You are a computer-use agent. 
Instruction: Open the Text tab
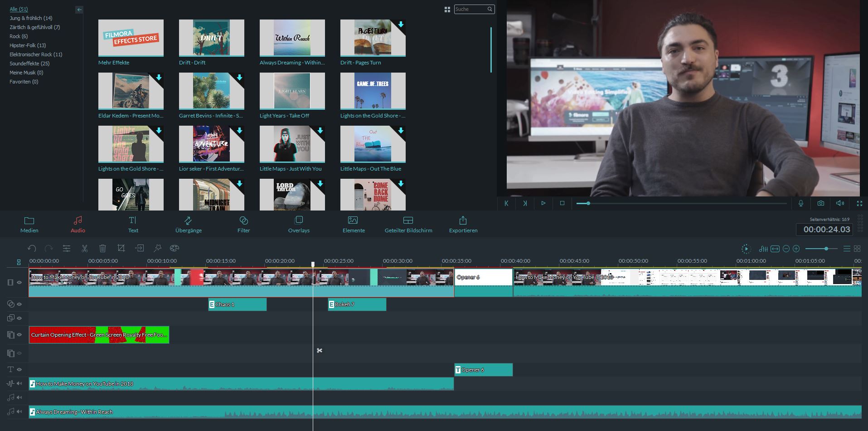pos(133,225)
